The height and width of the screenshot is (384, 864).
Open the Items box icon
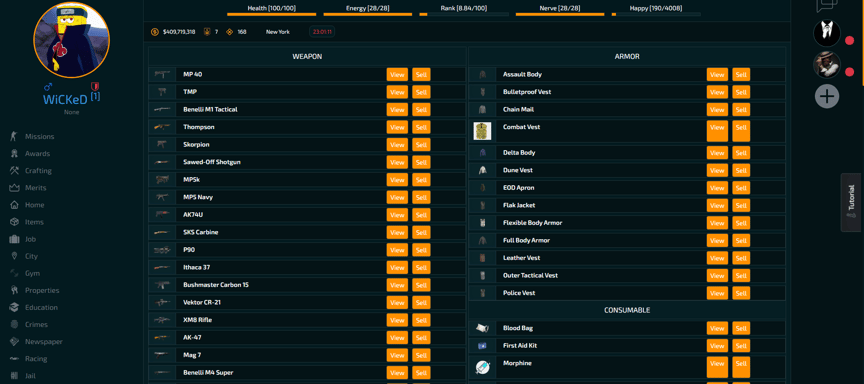point(14,222)
